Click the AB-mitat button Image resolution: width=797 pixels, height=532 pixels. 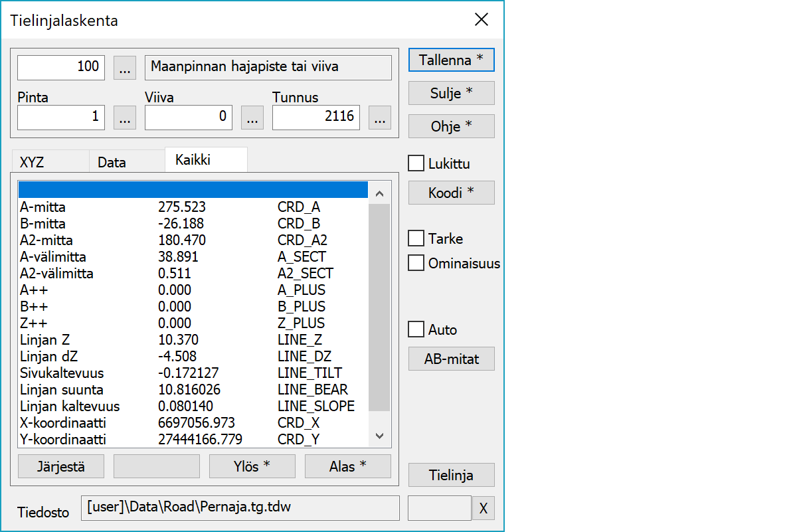[451, 359]
